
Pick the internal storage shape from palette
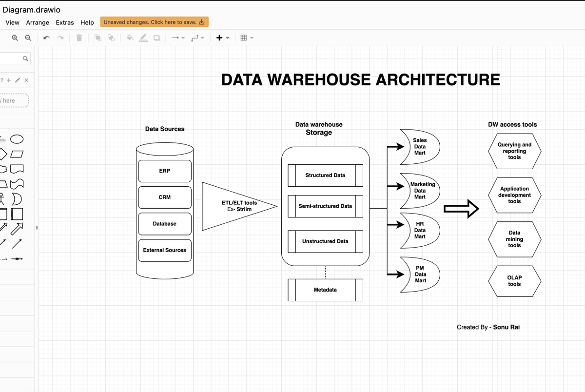[x=17, y=214]
